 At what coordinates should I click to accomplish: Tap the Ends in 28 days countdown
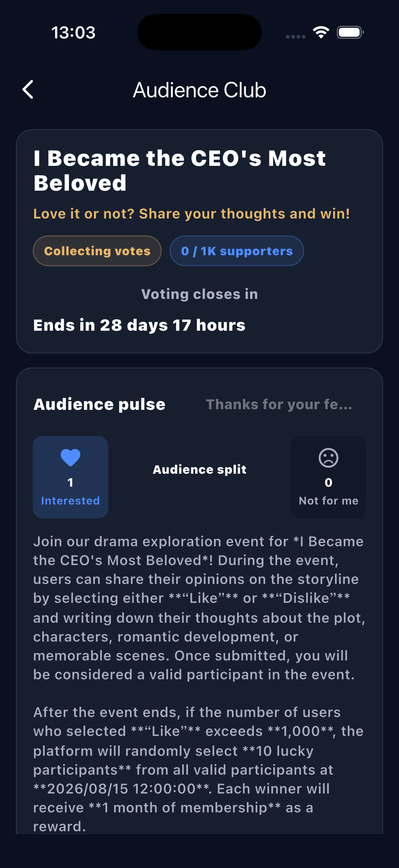point(139,325)
